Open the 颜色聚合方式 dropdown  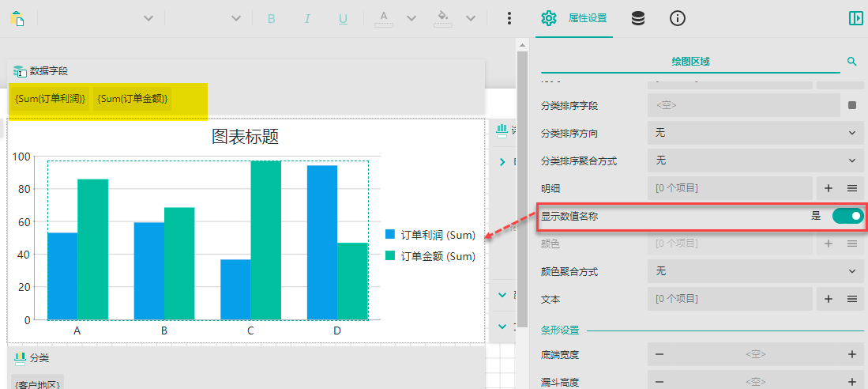point(754,271)
